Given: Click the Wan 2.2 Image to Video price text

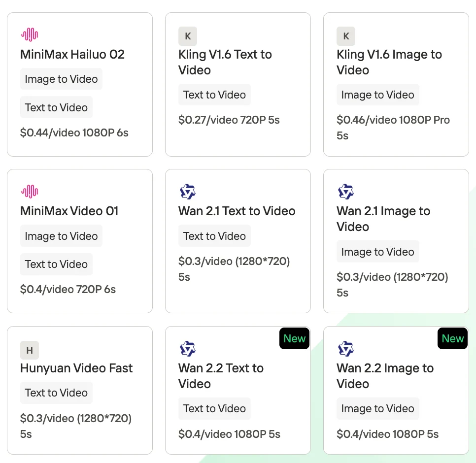Looking at the screenshot, I should pos(387,434).
